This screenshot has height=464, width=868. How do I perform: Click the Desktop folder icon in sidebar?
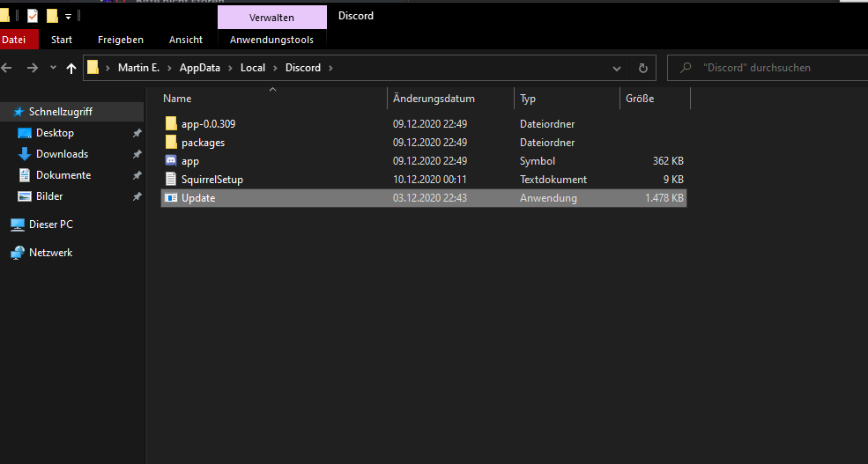click(x=25, y=133)
